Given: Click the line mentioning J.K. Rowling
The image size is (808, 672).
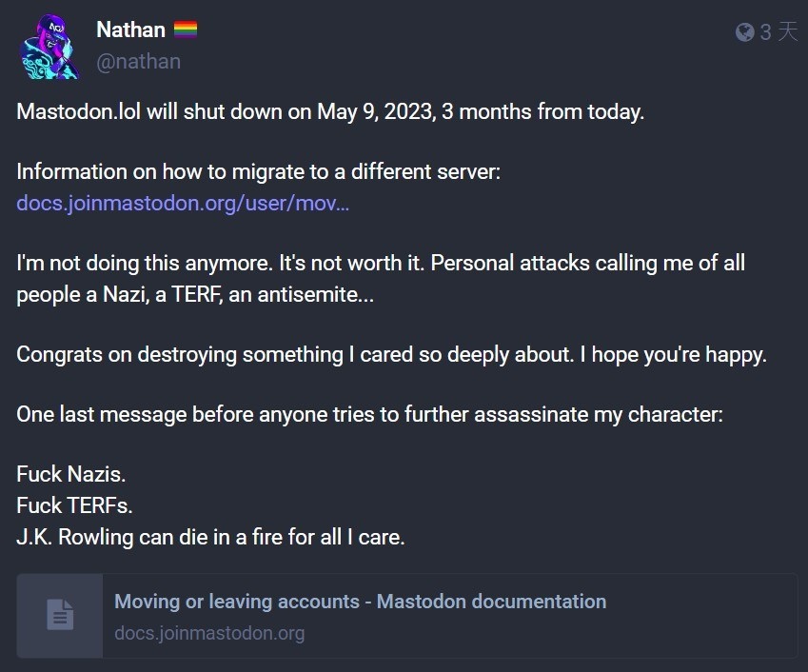Looking at the screenshot, I should 210,537.
